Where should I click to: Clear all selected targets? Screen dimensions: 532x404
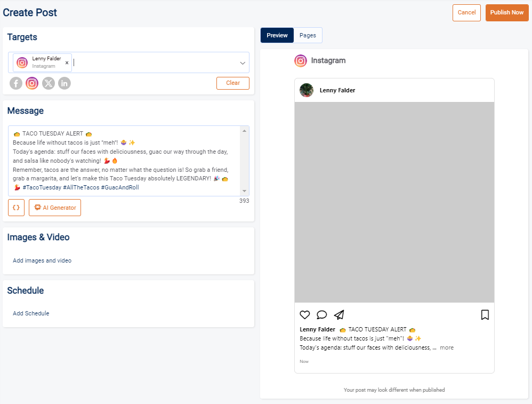[x=232, y=83]
